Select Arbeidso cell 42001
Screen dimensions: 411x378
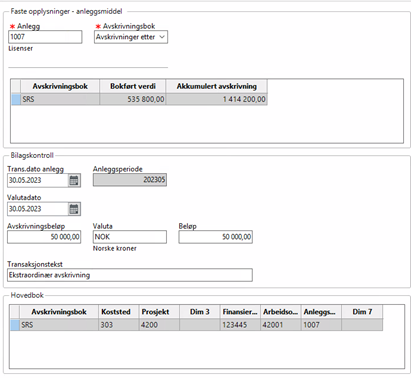(281, 325)
